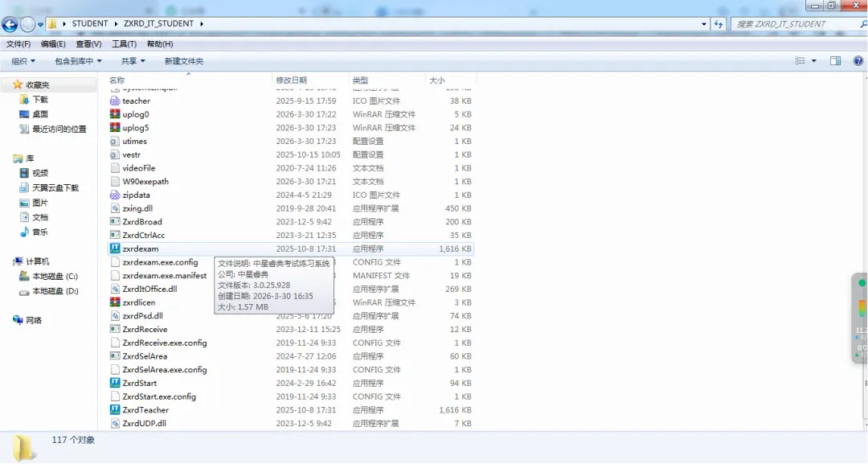The height and width of the screenshot is (464, 868).
Task: Select the ZxrdTeacher application
Action: [147, 409]
